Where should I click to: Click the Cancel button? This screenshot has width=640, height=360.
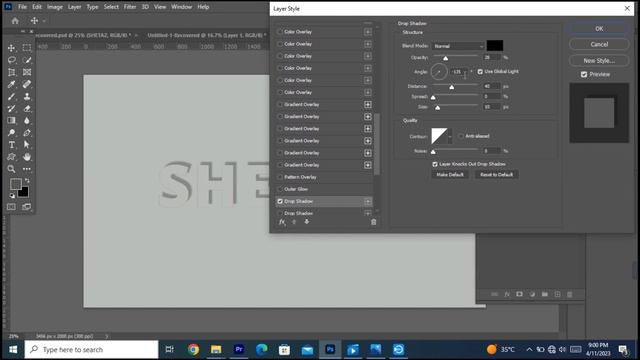(x=599, y=44)
